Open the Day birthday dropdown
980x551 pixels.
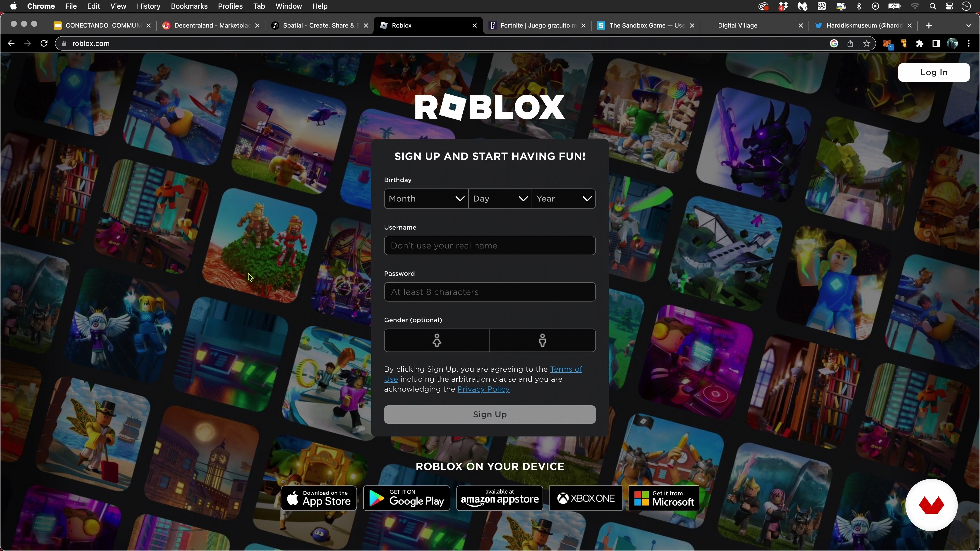500,198
